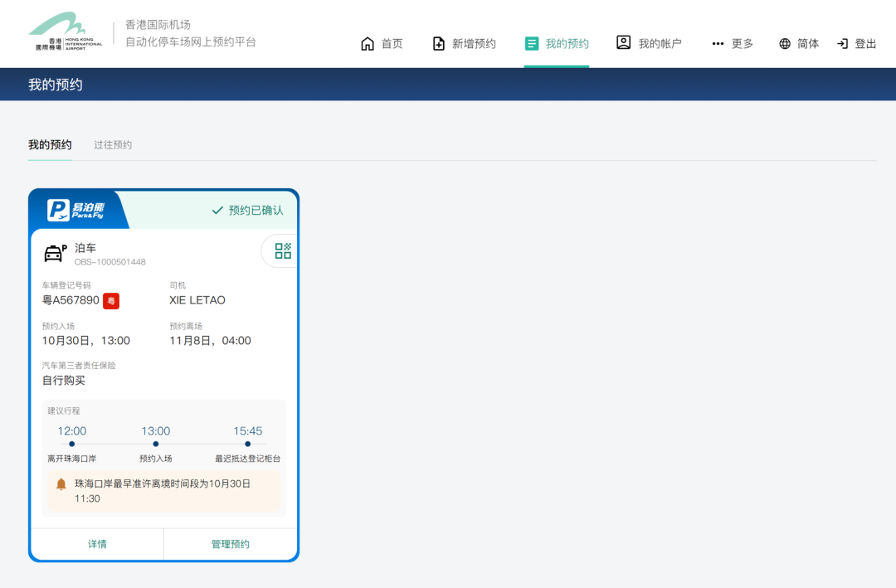
Task: Click the 12:00 timeline dot
Action: pyautogui.click(x=71, y=444)
